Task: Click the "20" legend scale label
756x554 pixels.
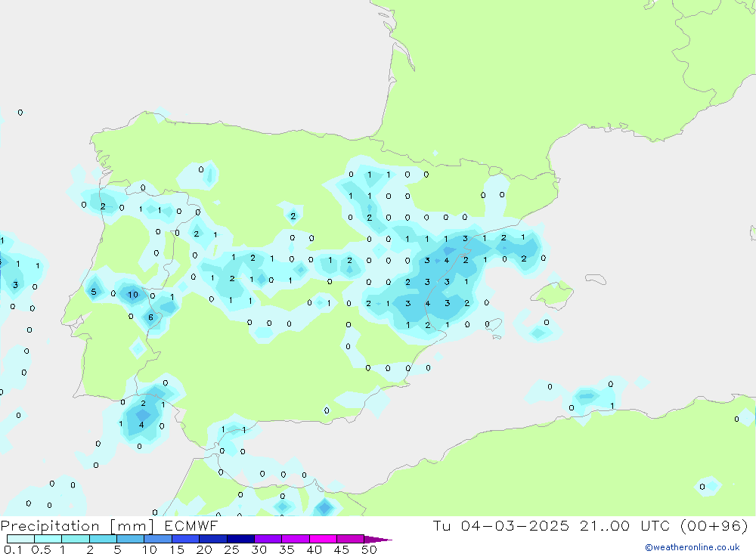Action: (204, 549)
